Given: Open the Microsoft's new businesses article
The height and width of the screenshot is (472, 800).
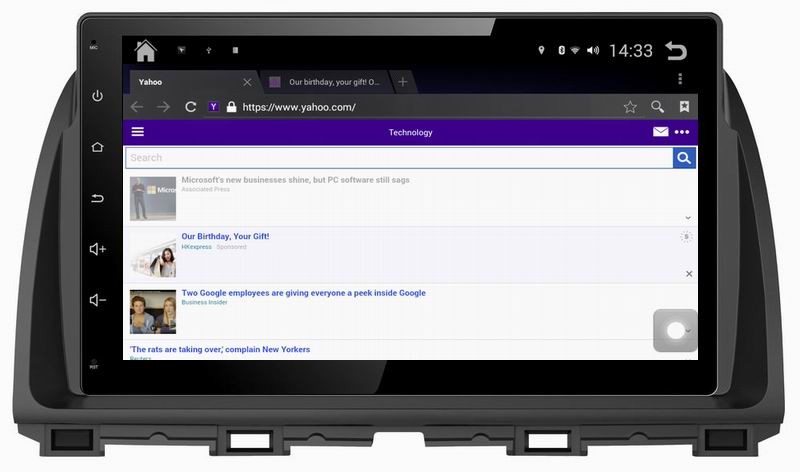Looking at the screenshot, I should pyautogui.click(x=295, y=180).
